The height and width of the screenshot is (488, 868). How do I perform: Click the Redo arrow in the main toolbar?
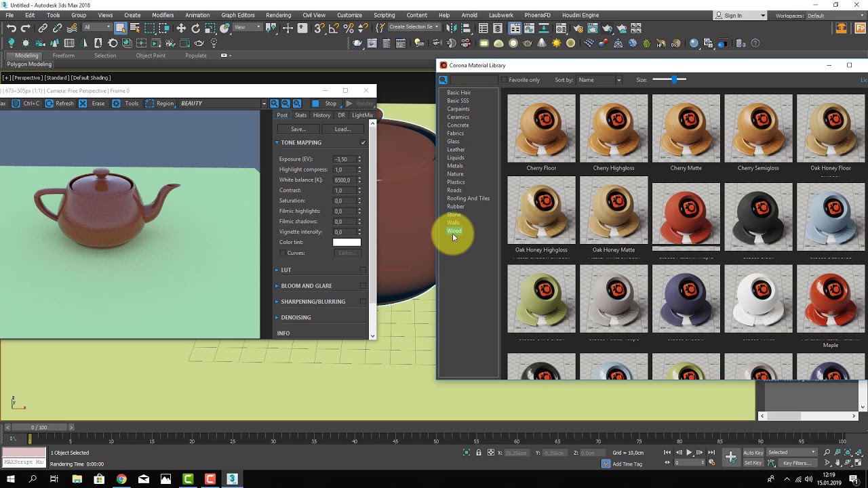click(26, 28)
